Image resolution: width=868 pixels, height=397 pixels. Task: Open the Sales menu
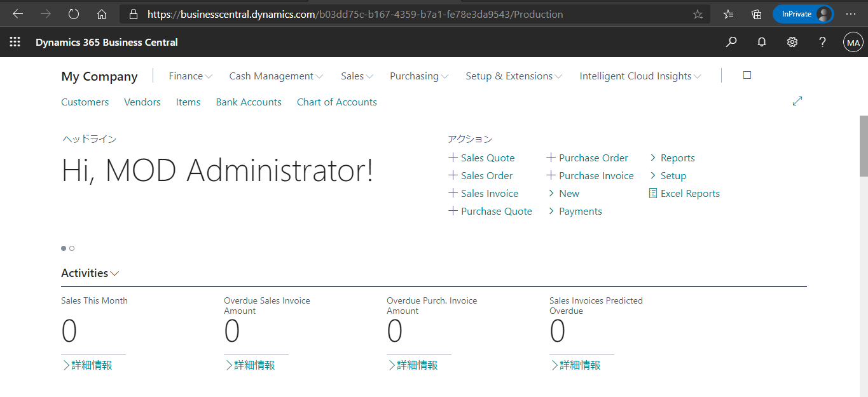tap(356, 76)
